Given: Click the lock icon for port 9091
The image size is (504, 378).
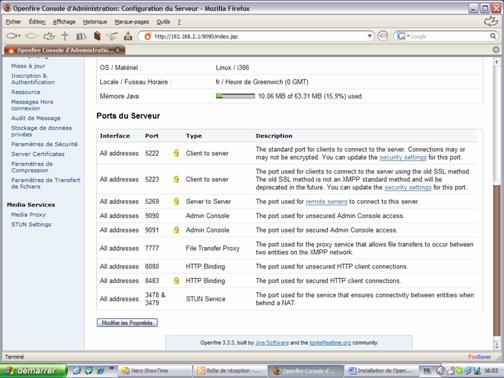Looking at the screenshot, I should [176, 230].
